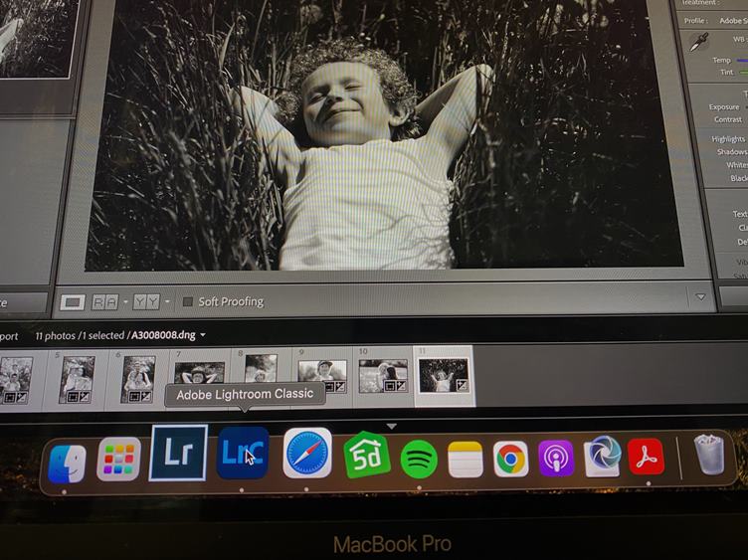Screen dimensions: 748x560
Task: Open Safari from the Dock
Action: pyautogui.click(x=307, y=454)
